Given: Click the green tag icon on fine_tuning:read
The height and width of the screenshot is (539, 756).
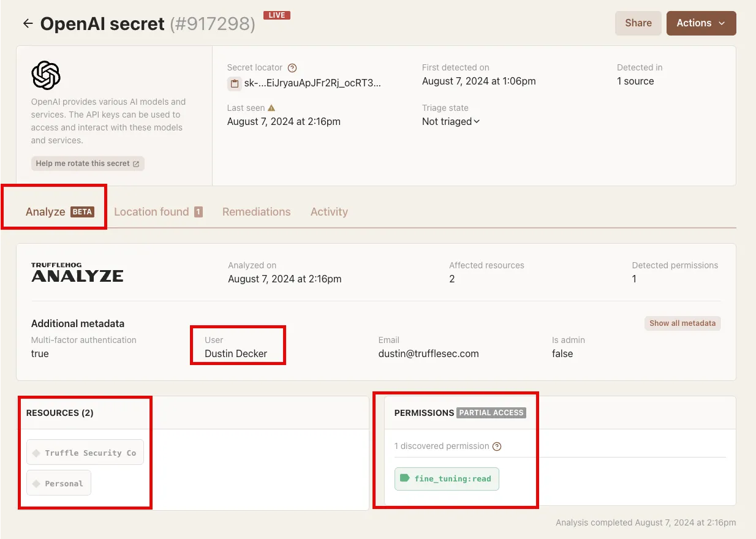Looking at the screenshot, I should (x=404, y=478).
